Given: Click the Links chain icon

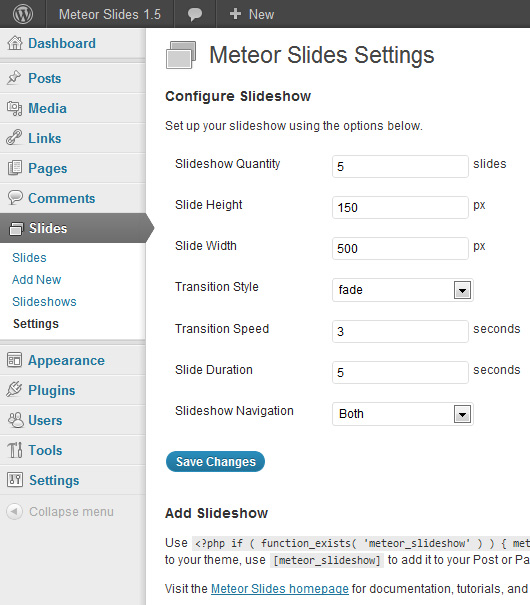Looking at the screenshot, I should point(14,138).
